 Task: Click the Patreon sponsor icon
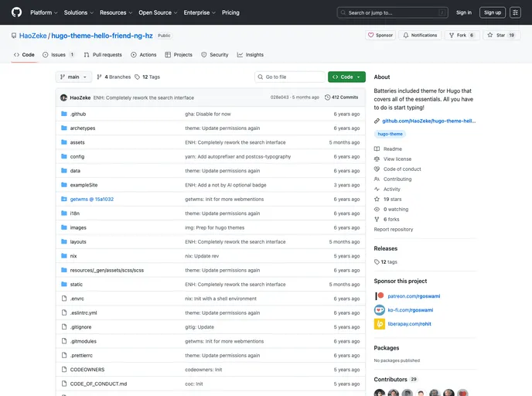[x=380, y=295]
